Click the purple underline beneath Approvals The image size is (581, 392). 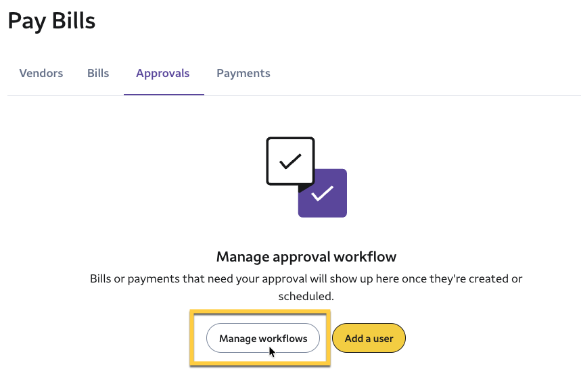[x=164, y=95]
